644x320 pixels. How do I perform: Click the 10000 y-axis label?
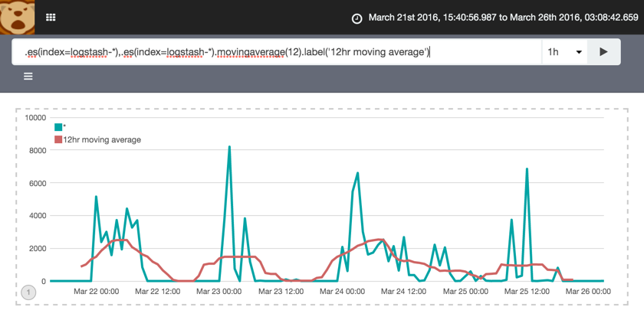point(35,118)
